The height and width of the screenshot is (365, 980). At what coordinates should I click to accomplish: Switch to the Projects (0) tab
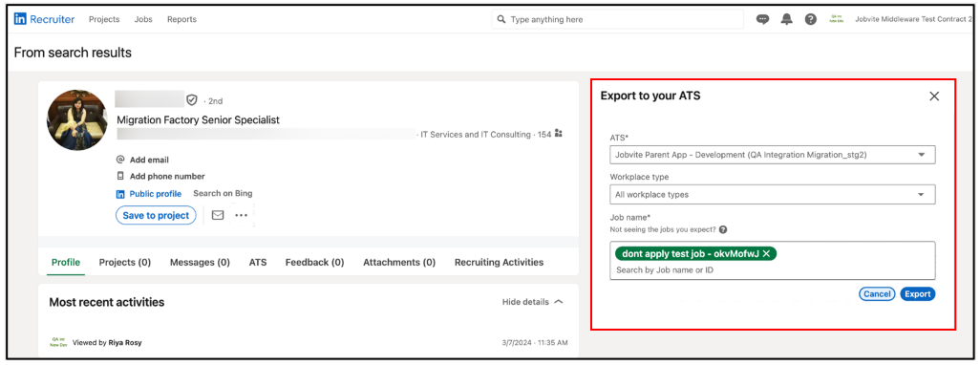coord(125,263)
